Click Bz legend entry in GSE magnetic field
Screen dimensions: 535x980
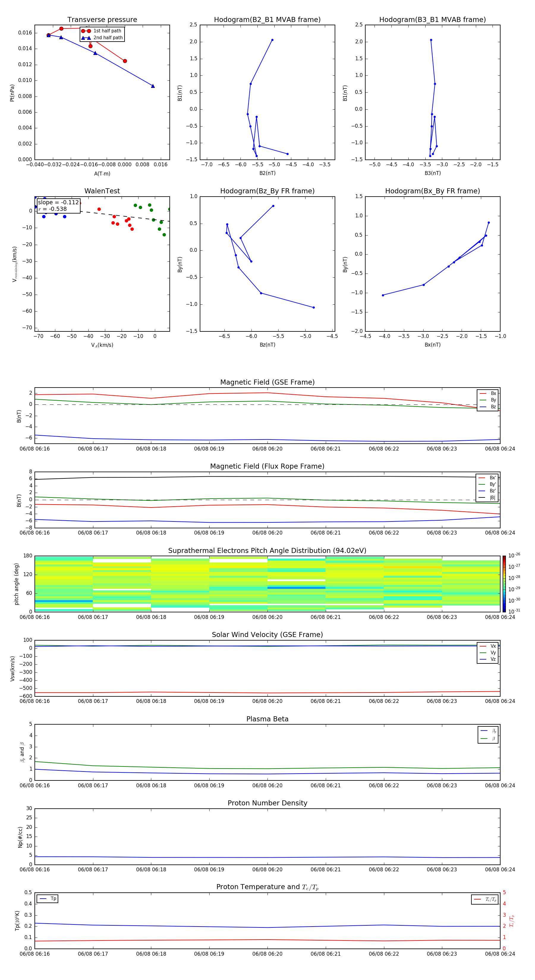coord(488,407)
